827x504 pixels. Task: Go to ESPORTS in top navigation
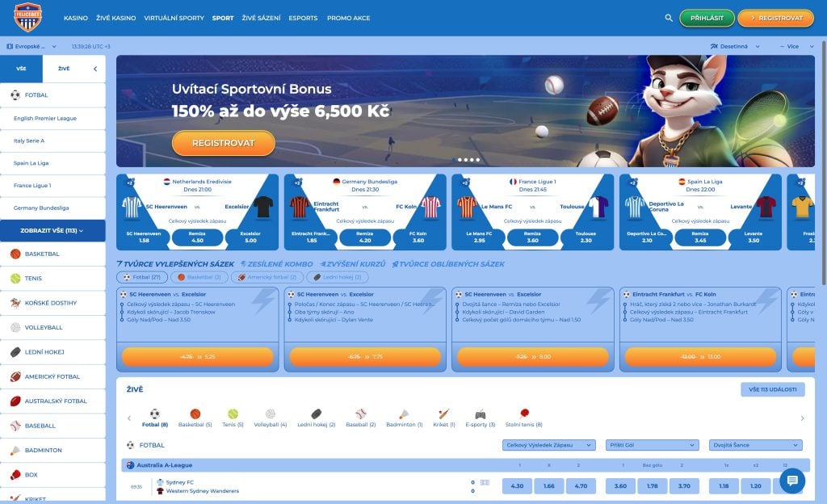304,18
